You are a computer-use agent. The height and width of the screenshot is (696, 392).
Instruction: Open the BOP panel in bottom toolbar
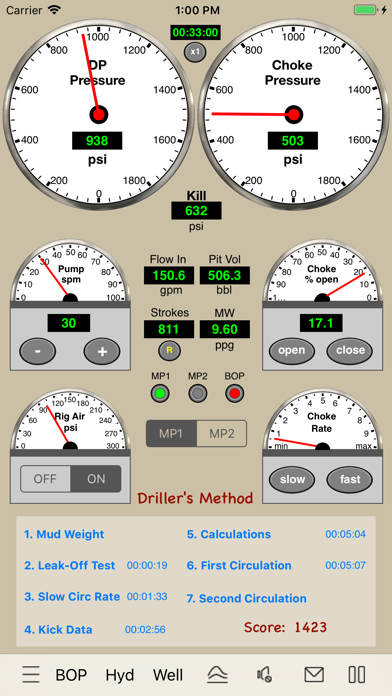pos(71,675)
